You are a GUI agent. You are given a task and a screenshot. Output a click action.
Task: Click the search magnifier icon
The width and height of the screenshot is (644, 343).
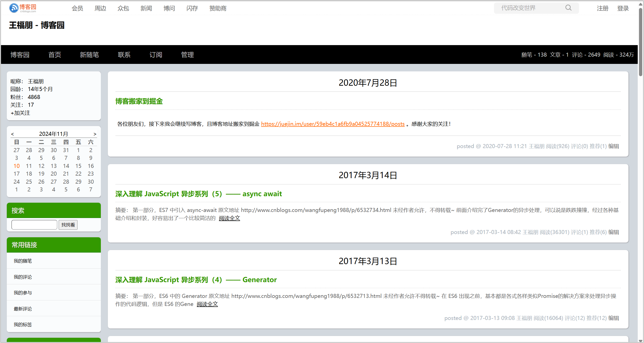click(568, 8)
